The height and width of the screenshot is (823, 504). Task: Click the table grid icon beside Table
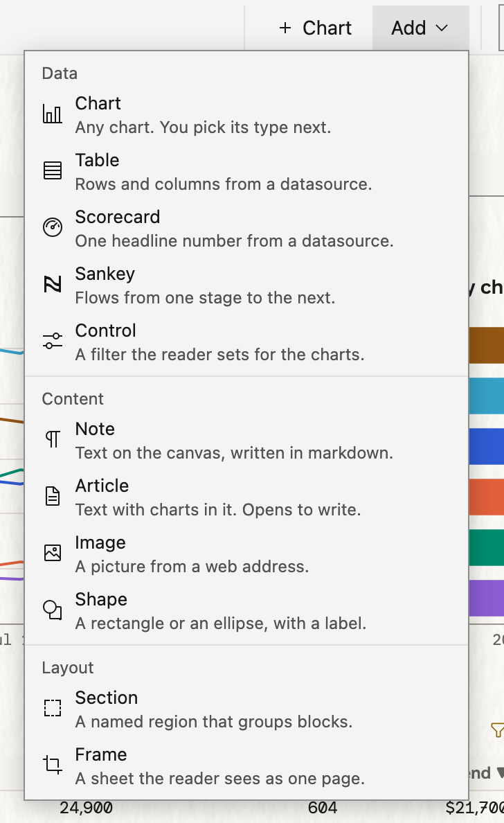point(53,170)
